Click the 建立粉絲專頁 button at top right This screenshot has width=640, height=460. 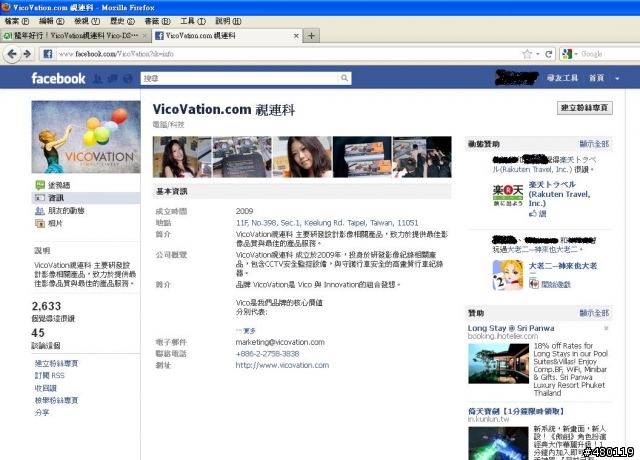coord(584,108)
